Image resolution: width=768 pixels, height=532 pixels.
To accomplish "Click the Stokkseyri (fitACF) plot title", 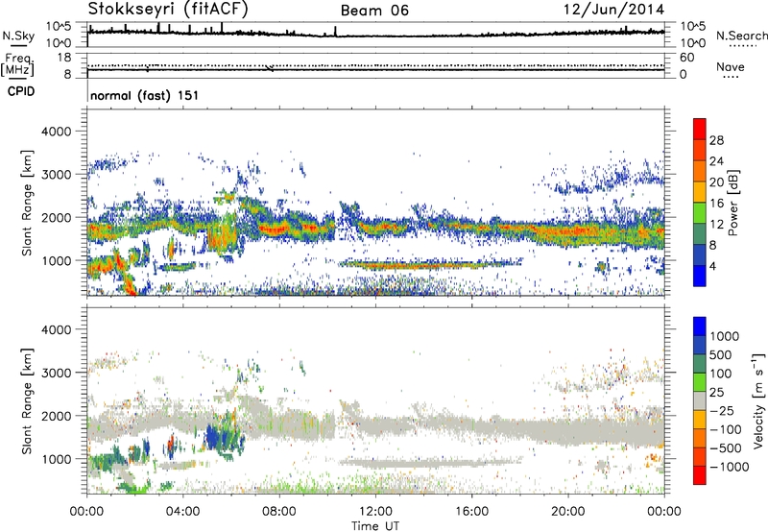I will [168, 9].
